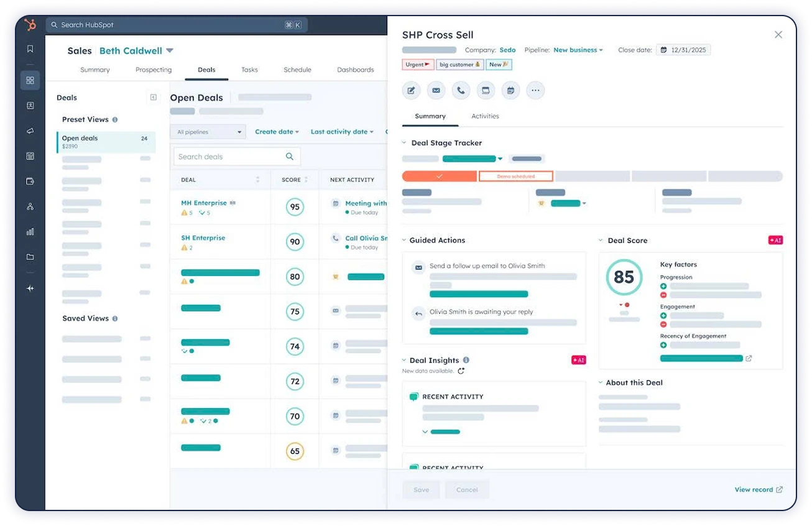Collapse the Guided Actions section
812x526 pixels.
(x=405, y=241)
